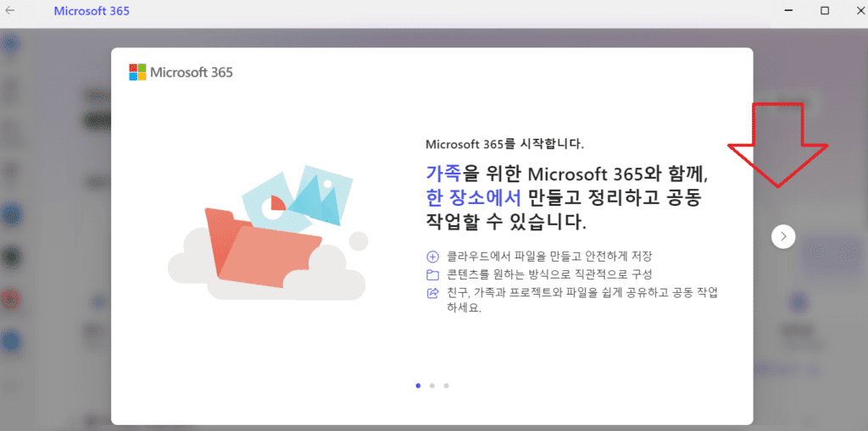The image size is (868, 431).
Task: Click the plus-circle icon for cloud file creation
Action: (x=432, y=257)
